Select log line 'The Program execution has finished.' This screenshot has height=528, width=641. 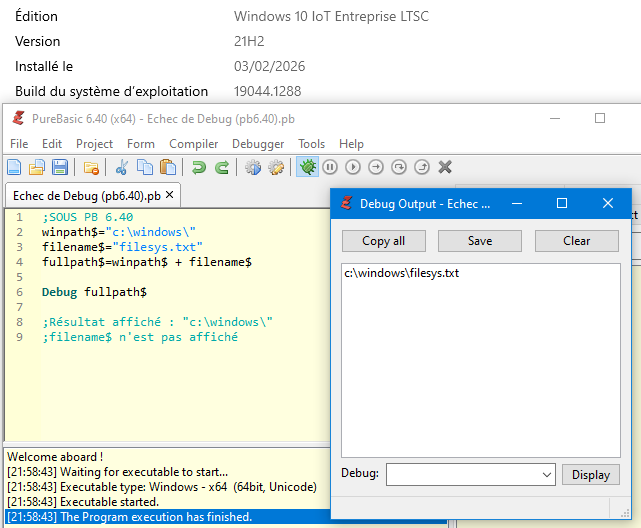coord(129,517)
